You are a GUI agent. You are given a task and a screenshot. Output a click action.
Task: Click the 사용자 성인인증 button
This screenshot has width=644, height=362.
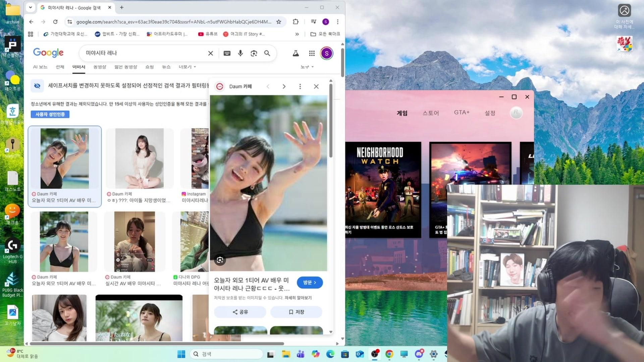coord(50,114)
